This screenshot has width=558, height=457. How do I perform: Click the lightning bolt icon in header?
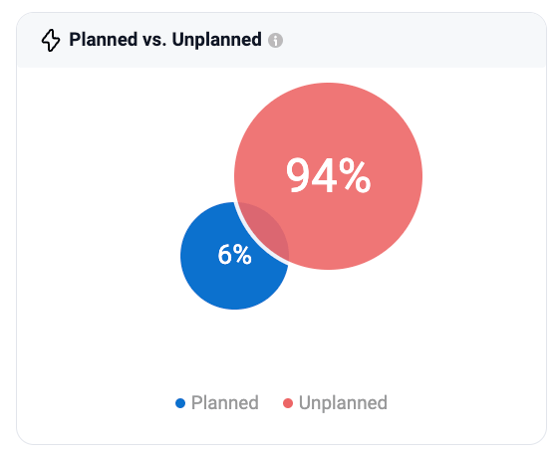coord(51,40)
